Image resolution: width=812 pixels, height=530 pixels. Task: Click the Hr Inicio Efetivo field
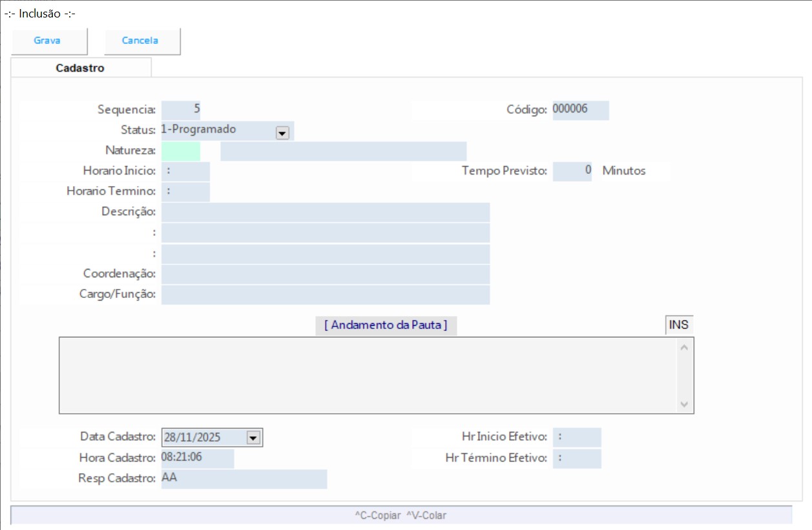(577, 438)
